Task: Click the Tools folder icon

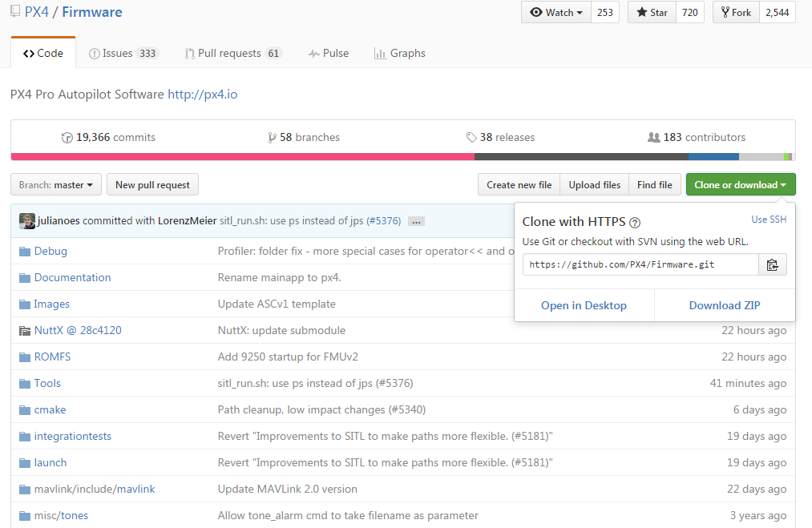Action: (x=25, y=384)
